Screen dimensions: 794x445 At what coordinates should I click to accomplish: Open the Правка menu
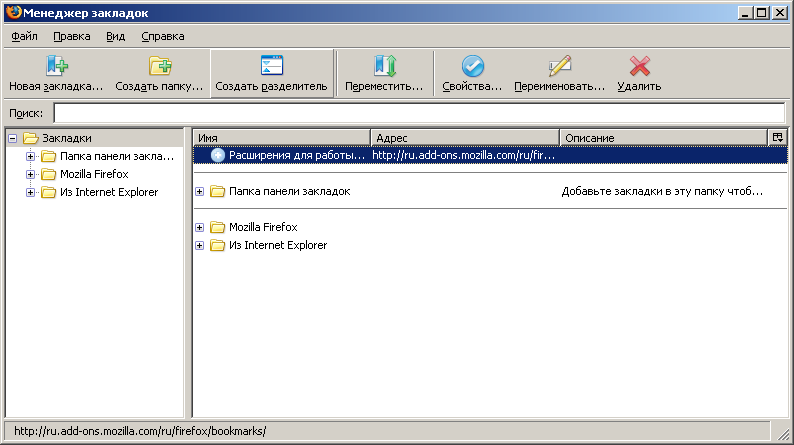[x=72, y=36]
